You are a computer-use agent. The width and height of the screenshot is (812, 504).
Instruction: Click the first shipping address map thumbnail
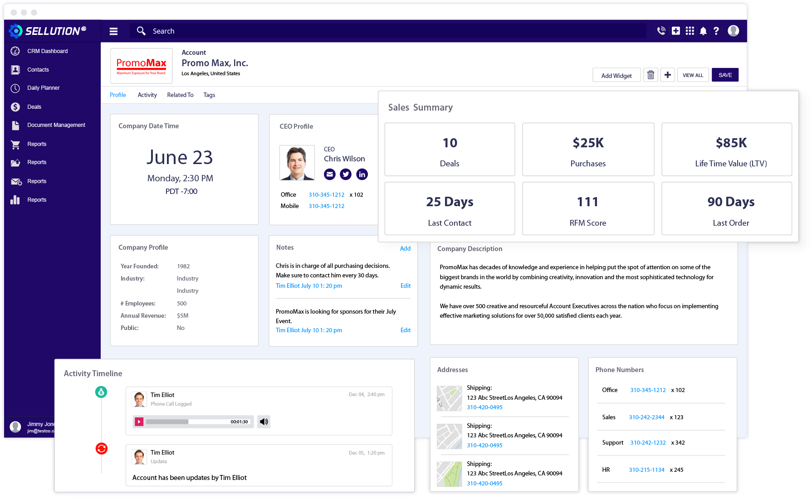449,398
